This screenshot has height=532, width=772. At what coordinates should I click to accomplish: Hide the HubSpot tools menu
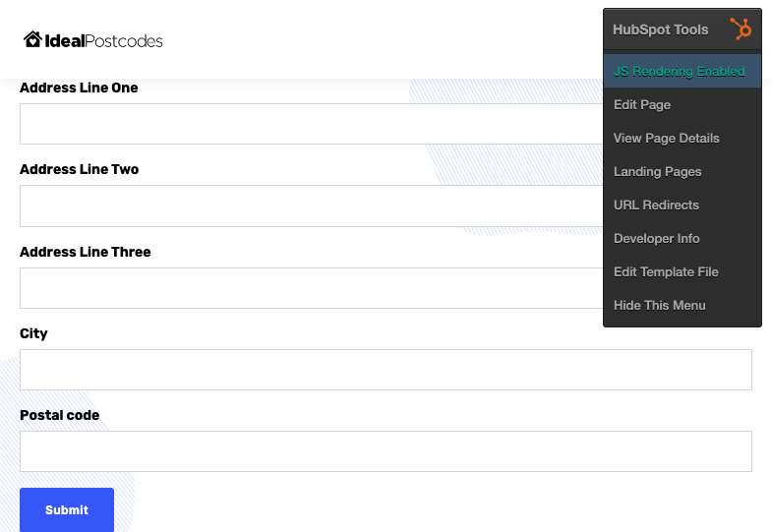click(660, 306)
